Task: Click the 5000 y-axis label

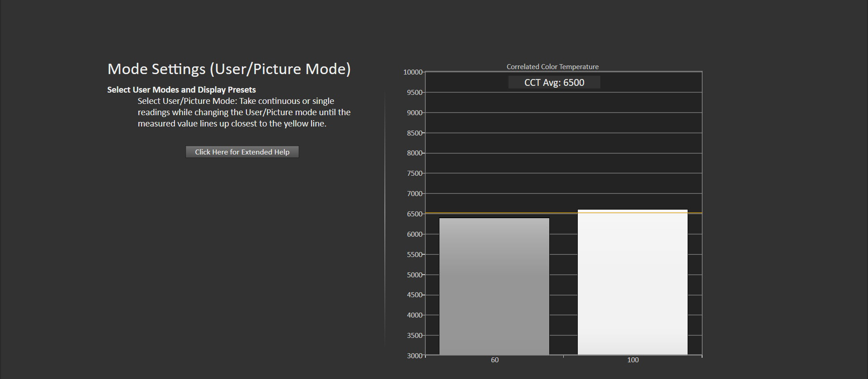Action: coord(415,275)
